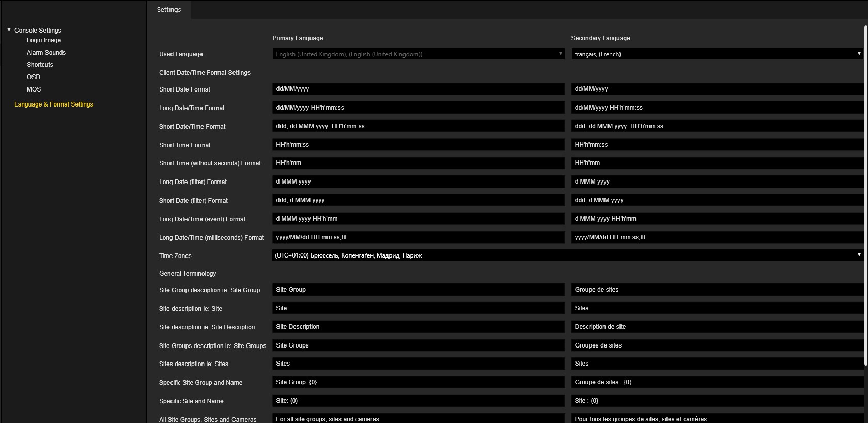Screen dimensions: 868x423
Task: Click primary Short Time Format field
Action: coord(418,145)
